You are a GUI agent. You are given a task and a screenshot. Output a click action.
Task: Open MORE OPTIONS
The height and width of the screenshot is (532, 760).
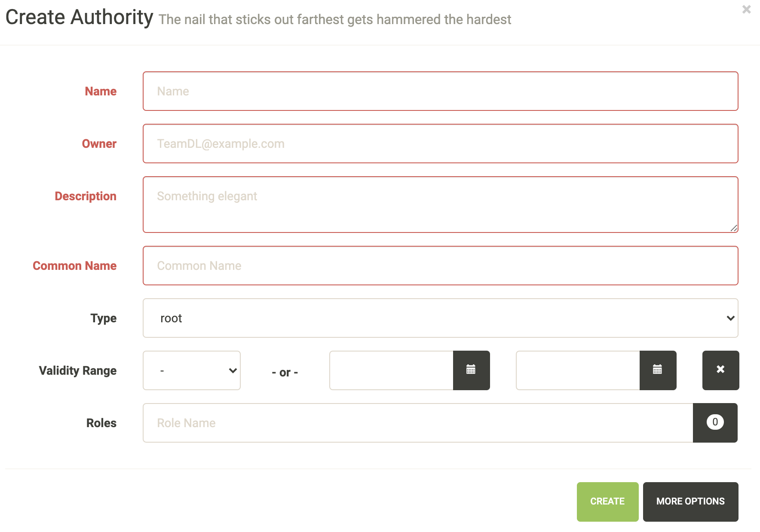click(x=690, y=501)
